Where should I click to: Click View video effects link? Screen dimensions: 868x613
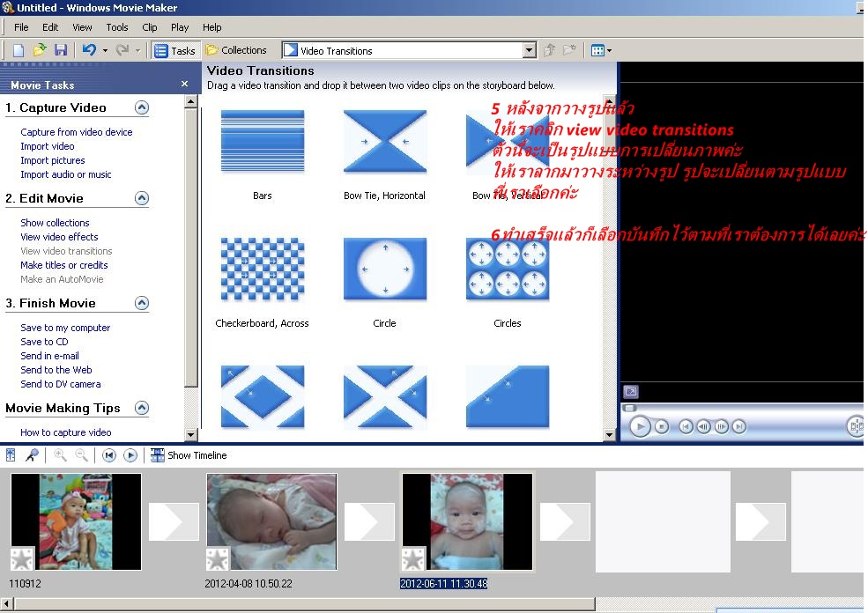pyautogui.click(x=59, y=237)
